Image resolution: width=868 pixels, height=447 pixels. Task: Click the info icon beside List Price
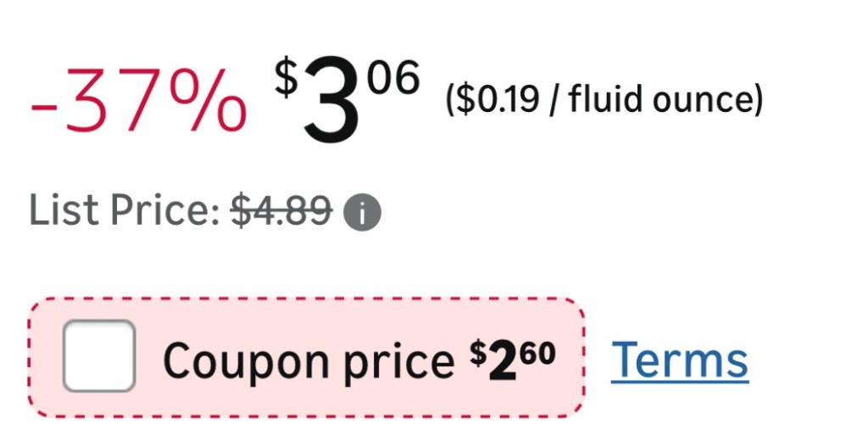click(362, 214)
